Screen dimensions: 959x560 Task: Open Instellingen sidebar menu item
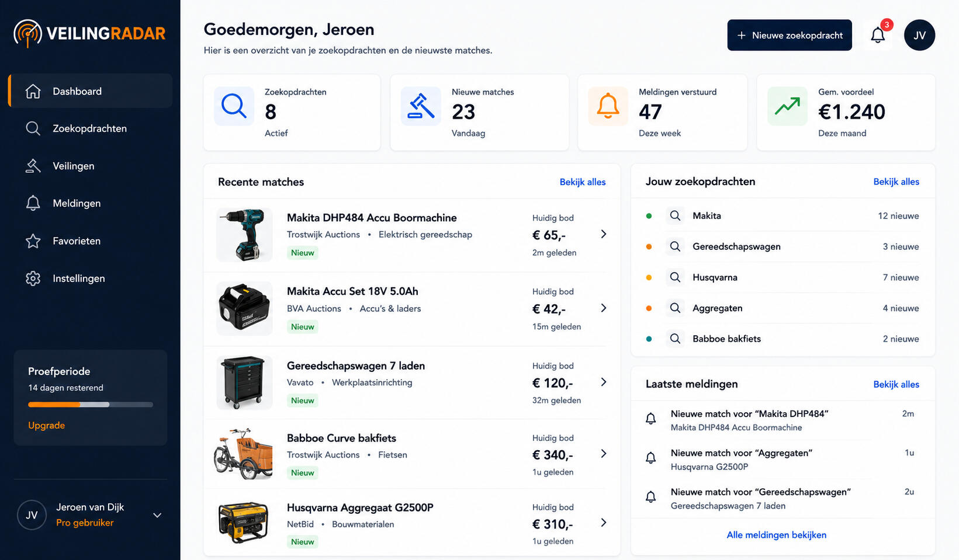(91, 279)
